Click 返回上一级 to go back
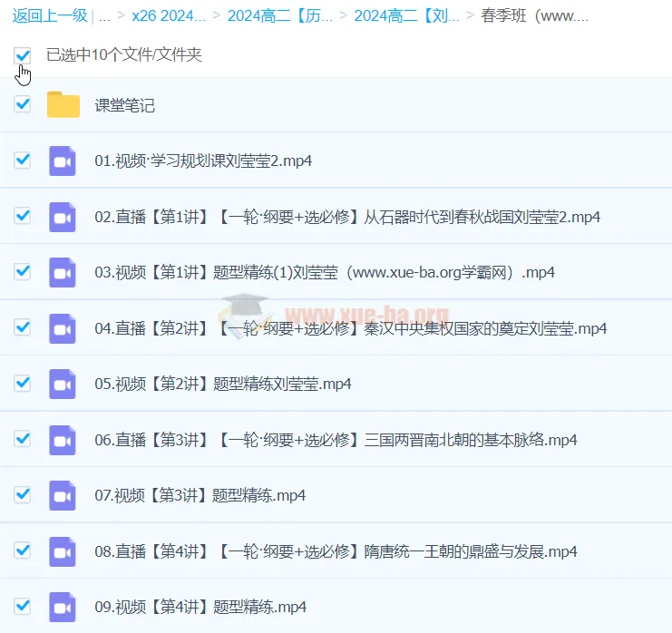 pos(50,15)
